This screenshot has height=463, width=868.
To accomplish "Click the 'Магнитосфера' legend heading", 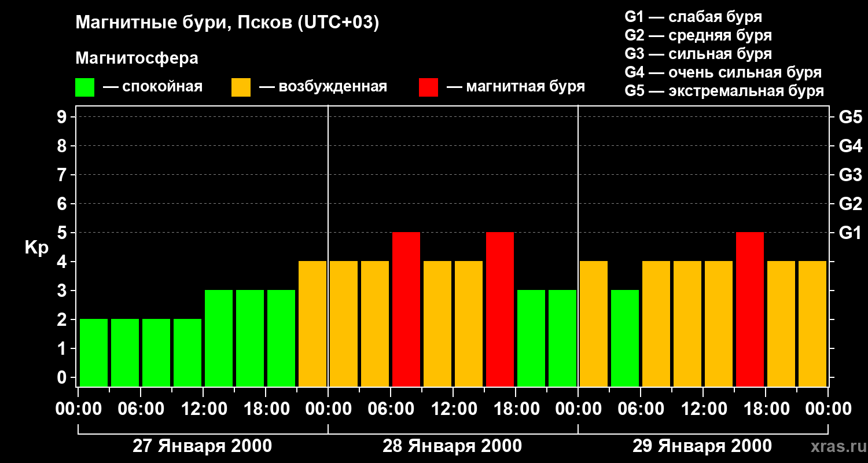I will click(x=137, y=58).
